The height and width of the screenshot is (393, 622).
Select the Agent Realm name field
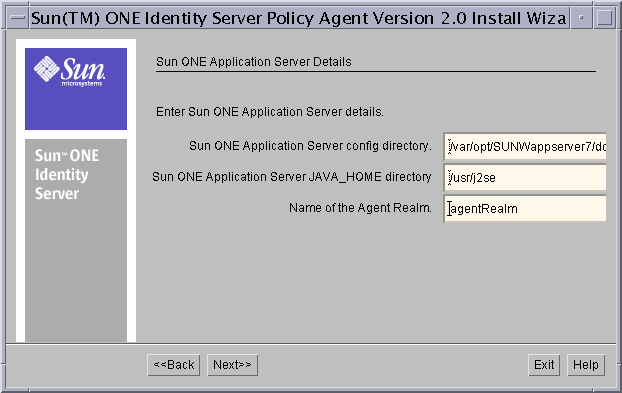pyautogui.click(x=525, y=208)
